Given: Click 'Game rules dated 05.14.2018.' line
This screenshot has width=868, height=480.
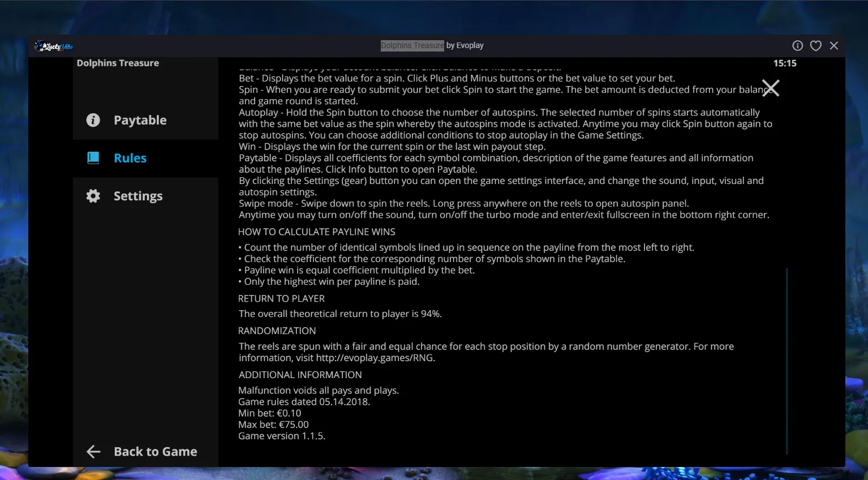Looking at the screenshot, I should click(x=304, y=402).
